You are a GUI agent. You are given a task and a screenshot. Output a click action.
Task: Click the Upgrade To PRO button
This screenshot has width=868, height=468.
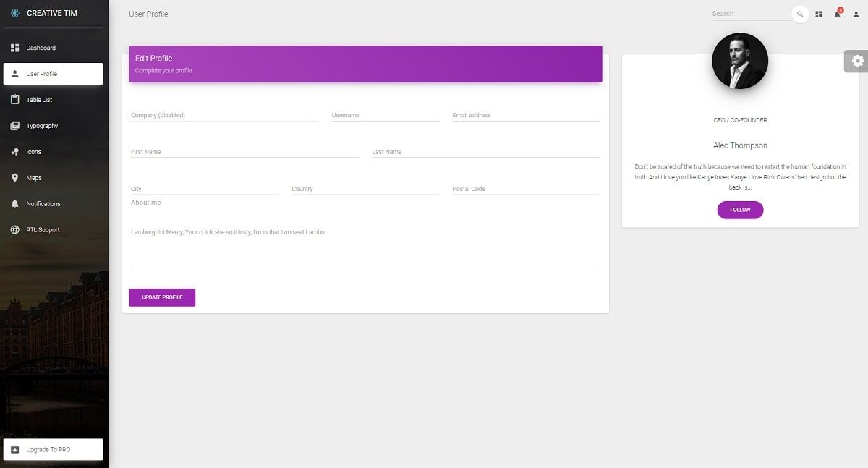[53, 448]
